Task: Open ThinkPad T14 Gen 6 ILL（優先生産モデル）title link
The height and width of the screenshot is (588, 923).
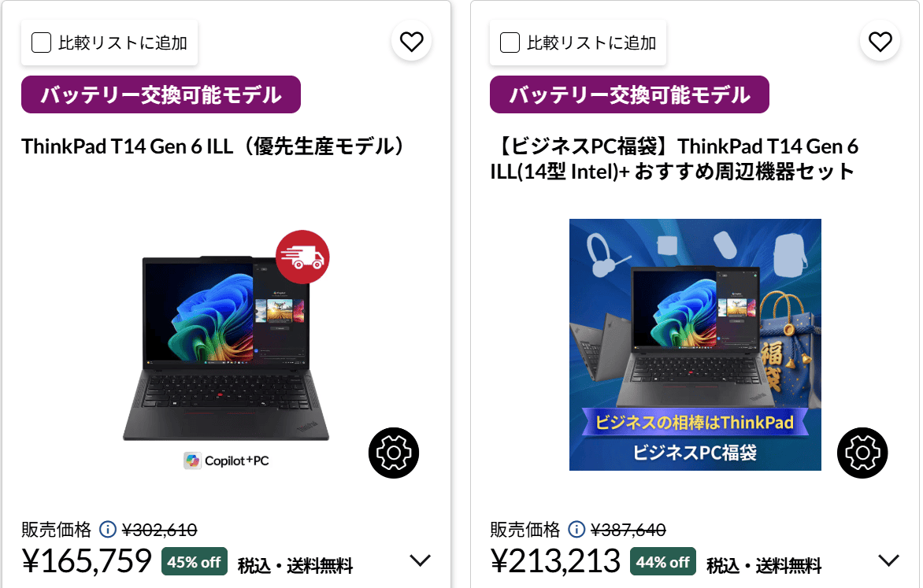Action: (x=216, y=146)
